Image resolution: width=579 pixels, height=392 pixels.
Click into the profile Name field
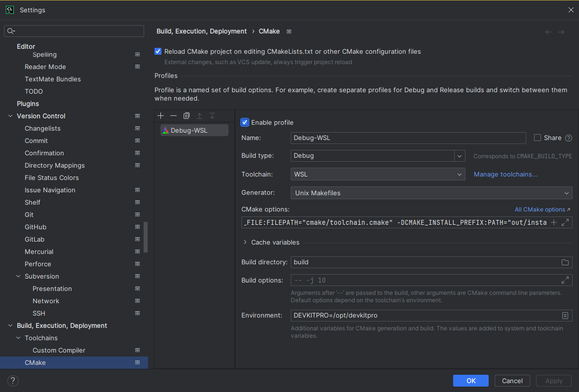(x=408, y=138)
